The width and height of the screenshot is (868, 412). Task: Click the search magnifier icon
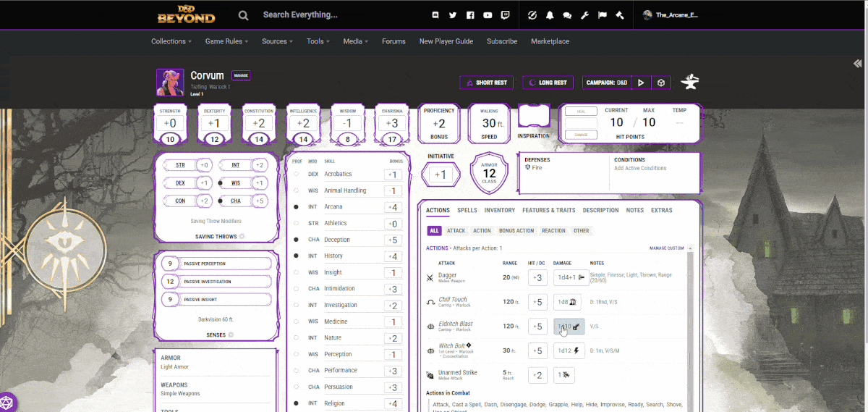[244, 15]
